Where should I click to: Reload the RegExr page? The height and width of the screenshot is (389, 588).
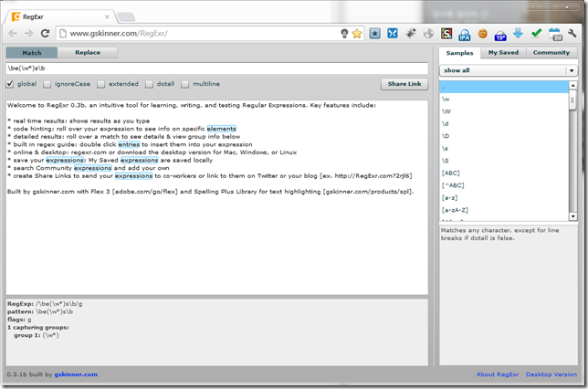coord(45,34)
